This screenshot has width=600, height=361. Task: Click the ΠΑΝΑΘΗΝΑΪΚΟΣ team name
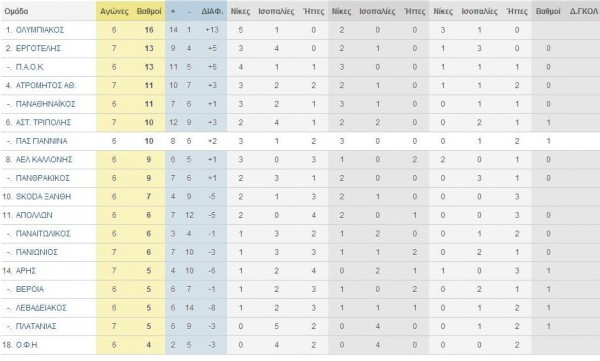(x=46, y=104)
